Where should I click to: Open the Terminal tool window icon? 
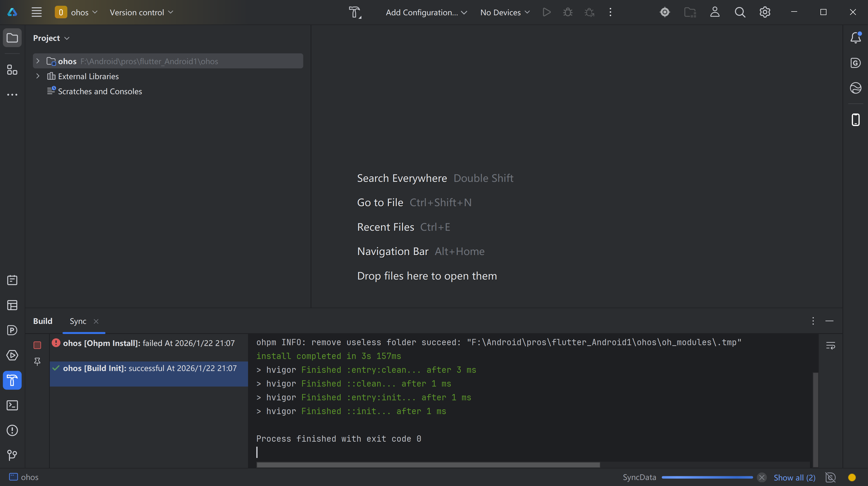click(12, 405)
